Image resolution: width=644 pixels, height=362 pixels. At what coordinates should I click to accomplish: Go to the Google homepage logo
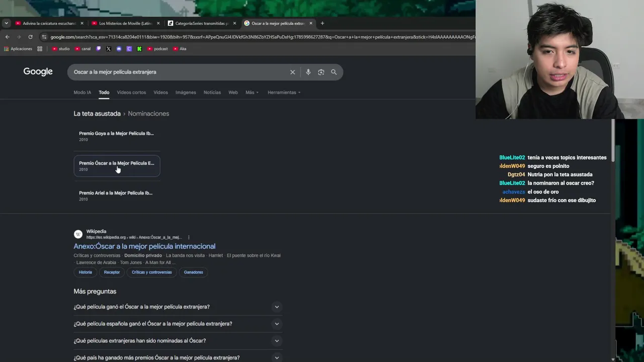click(x=38, y=72)
